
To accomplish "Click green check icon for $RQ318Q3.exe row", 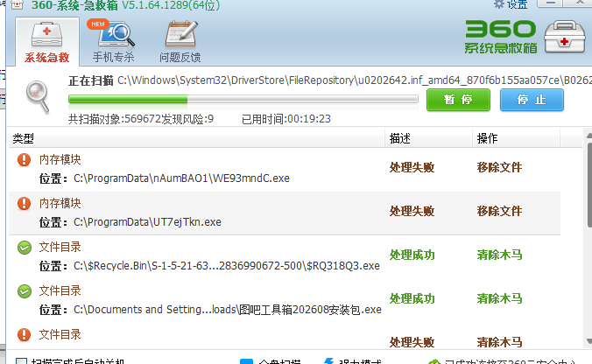I will (25, 248).
